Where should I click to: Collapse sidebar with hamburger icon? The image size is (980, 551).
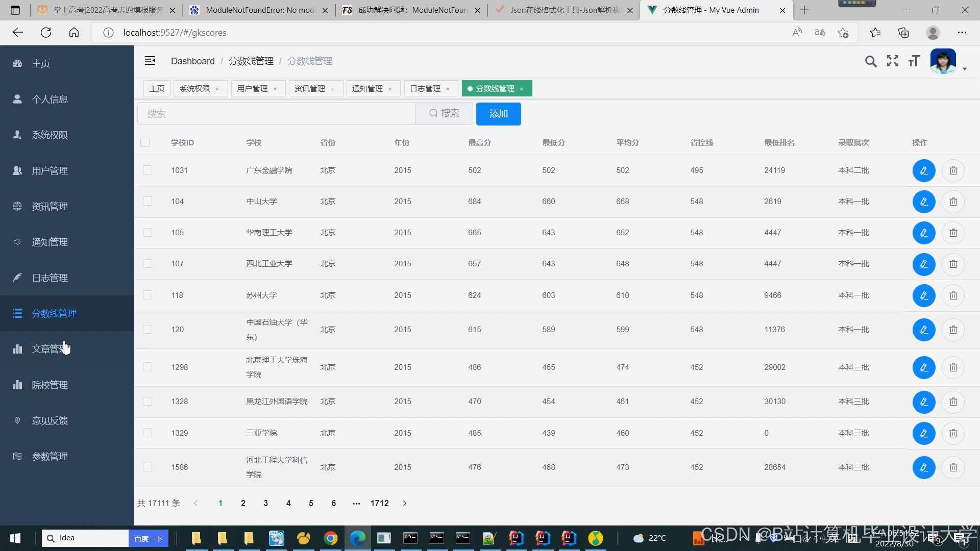pos(150,61)
